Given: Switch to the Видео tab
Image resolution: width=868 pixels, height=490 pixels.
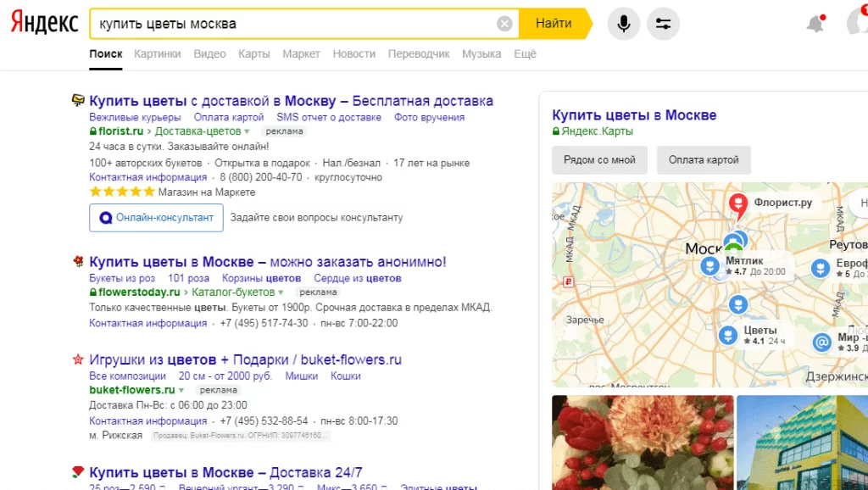Looking at the screenshot, I should (210, 53).
